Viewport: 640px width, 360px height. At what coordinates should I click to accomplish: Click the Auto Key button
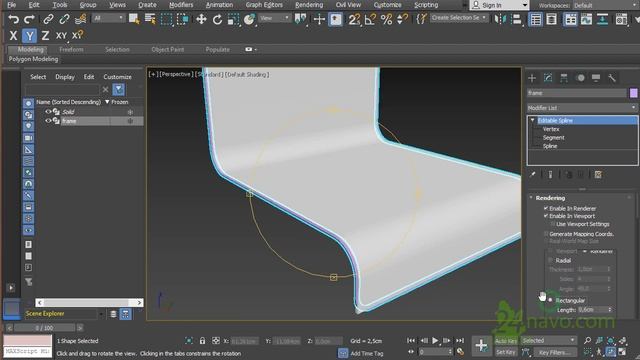click(x=506, y=341)
